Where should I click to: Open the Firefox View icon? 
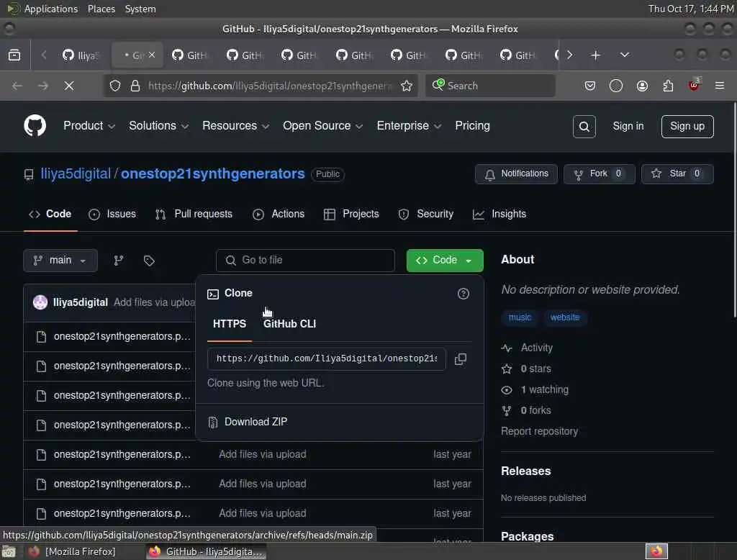(14, 55)
